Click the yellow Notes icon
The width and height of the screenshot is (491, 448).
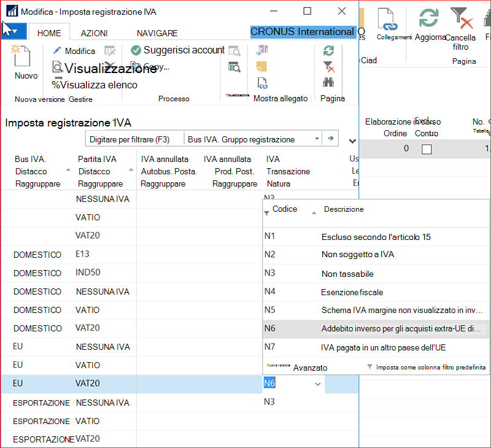(x=262, y=66)
